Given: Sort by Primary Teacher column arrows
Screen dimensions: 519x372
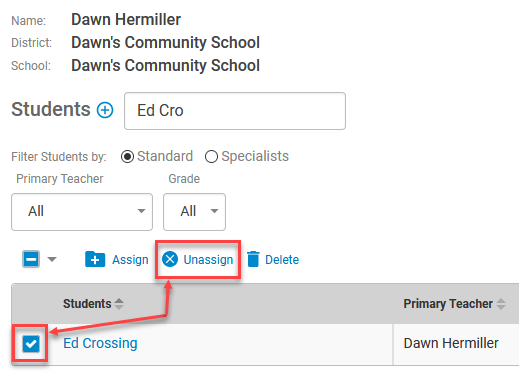Looking at the screenshot, I should click(x=501, y=304).
